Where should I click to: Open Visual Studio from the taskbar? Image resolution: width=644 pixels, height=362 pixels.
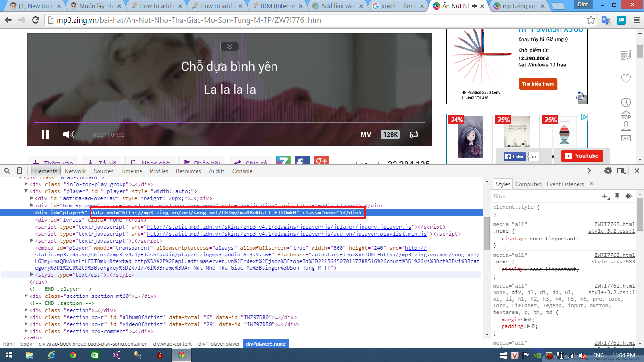tap(116, 355)
